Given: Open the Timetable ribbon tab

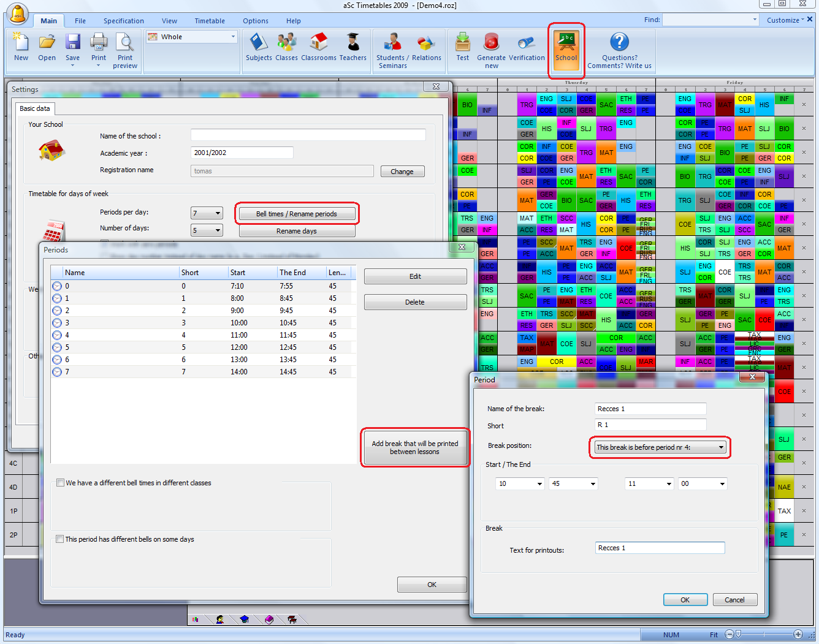Looking at the screenshot, I should point(210,21).
